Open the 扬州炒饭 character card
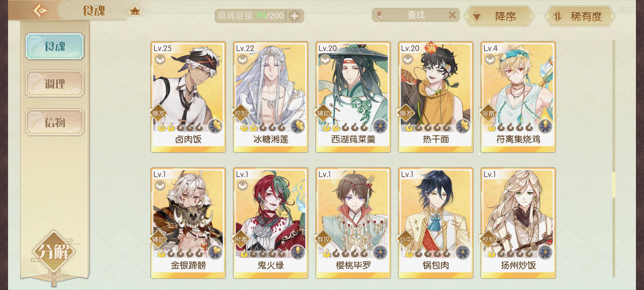 [x=518, y=223]
